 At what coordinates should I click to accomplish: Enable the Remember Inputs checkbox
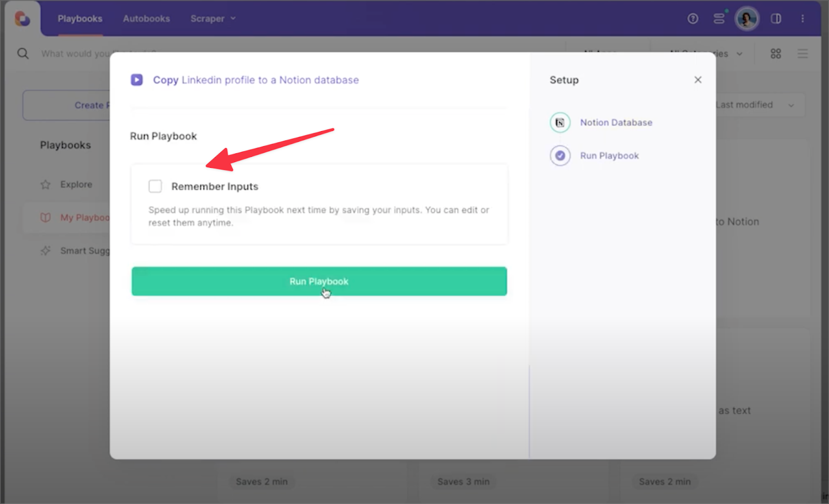[155, 186]
